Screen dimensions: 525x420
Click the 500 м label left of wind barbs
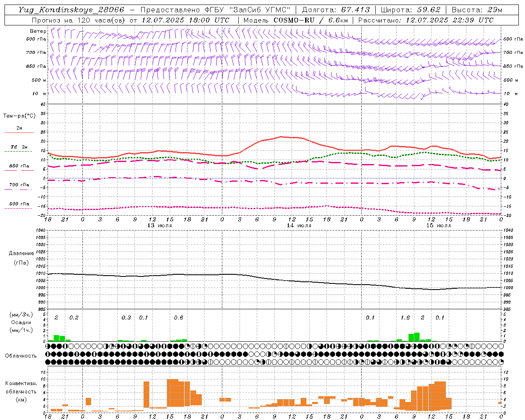tap(39, 80)
